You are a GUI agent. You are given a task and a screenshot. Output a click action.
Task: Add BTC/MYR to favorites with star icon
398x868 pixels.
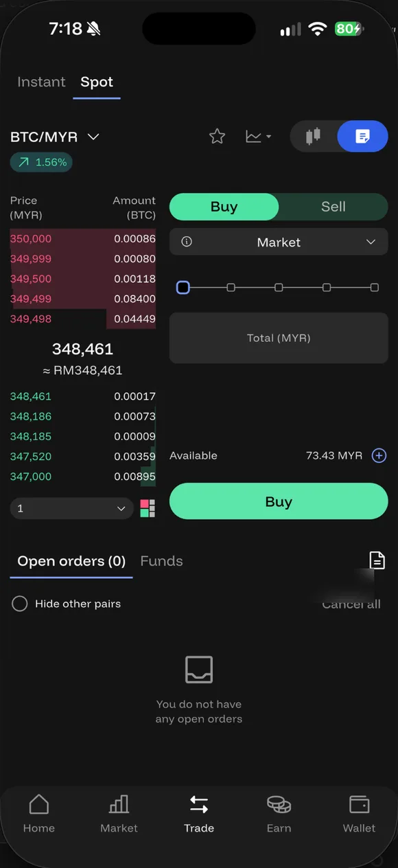217,137
